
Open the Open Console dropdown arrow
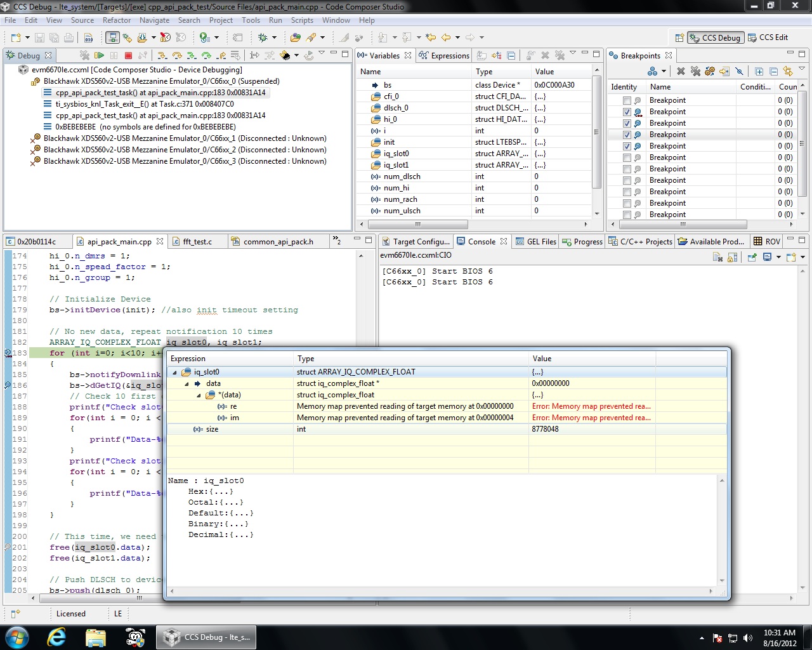tap(802, 257)
